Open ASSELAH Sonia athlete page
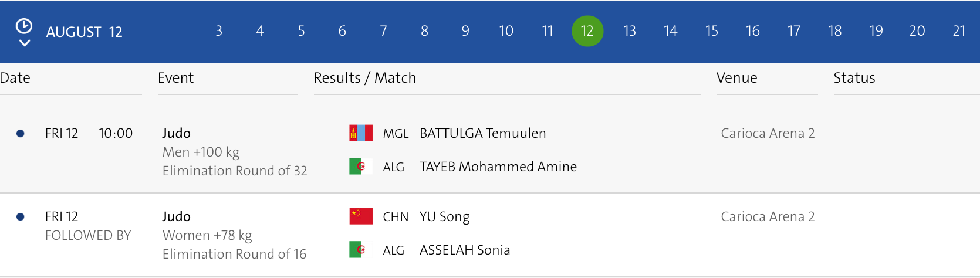This screenshot has height=278, width=980. (x=464, y=250)
